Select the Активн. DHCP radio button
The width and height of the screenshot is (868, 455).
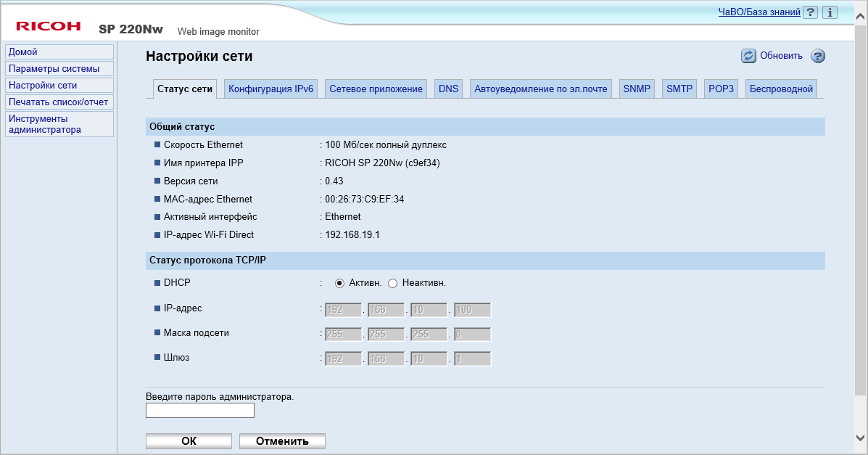click(339, 283)
